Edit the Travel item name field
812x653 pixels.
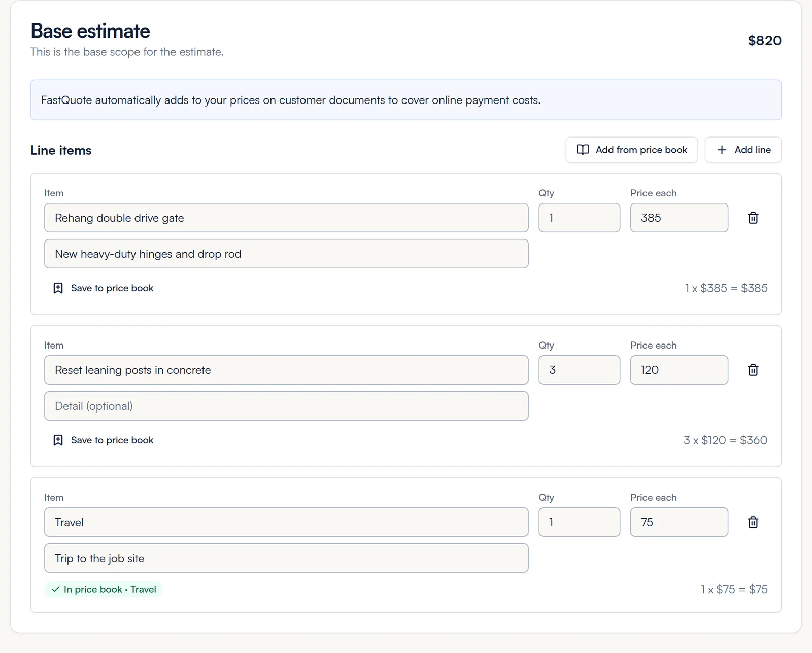[x=286, y=522]
